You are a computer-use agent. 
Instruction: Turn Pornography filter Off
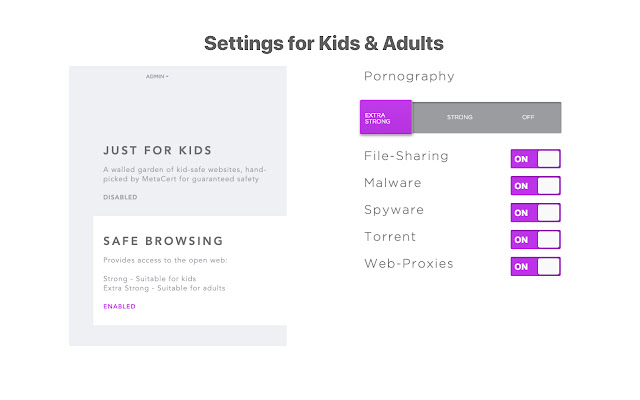pyautogui.click(x=528, y=118)
